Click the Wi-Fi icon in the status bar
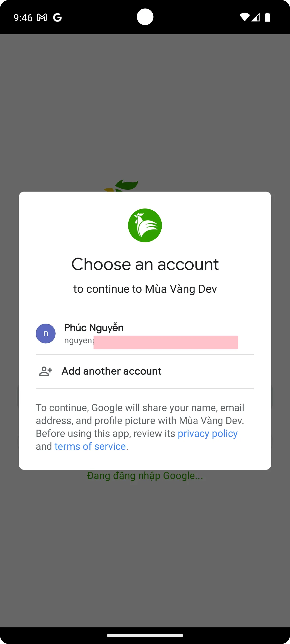Screen dimensions: 290x644 (244, 17)
